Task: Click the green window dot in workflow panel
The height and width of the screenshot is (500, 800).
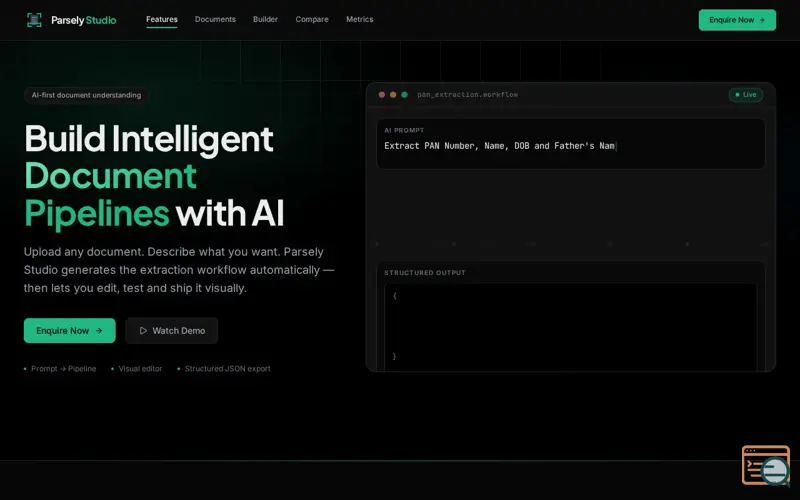Action: pos(405,95)
